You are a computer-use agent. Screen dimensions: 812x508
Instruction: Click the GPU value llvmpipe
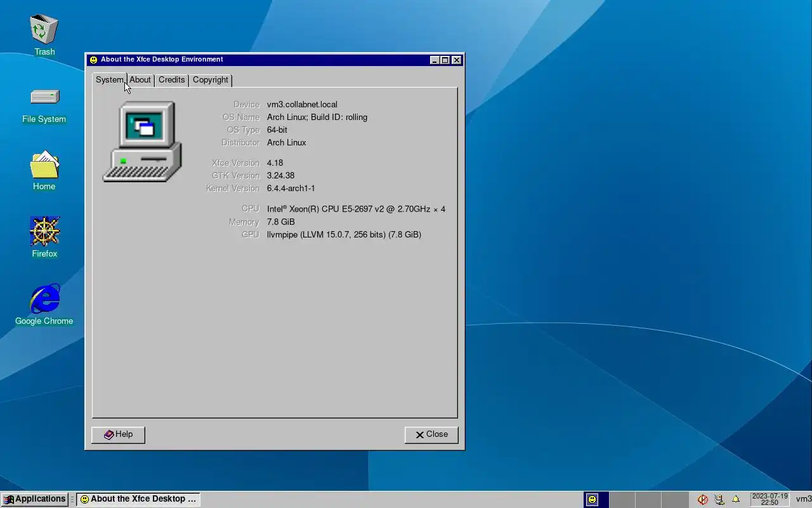[x=344, y=234]
